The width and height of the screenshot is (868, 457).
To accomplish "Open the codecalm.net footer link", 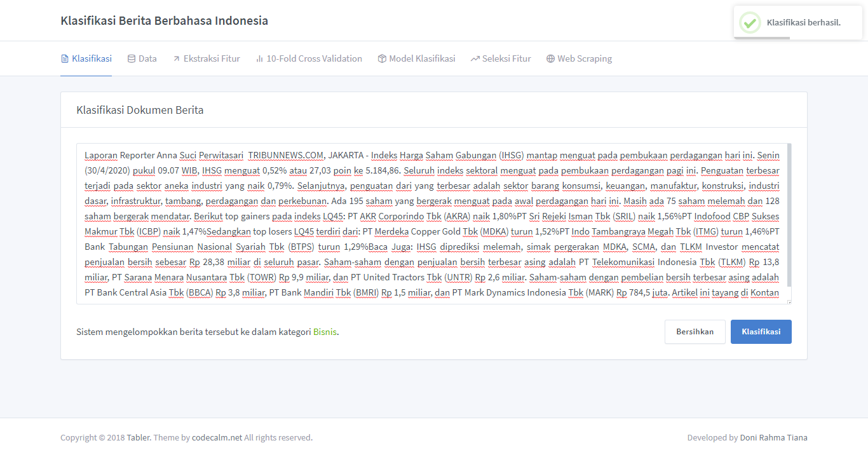I will coord(217,437).
